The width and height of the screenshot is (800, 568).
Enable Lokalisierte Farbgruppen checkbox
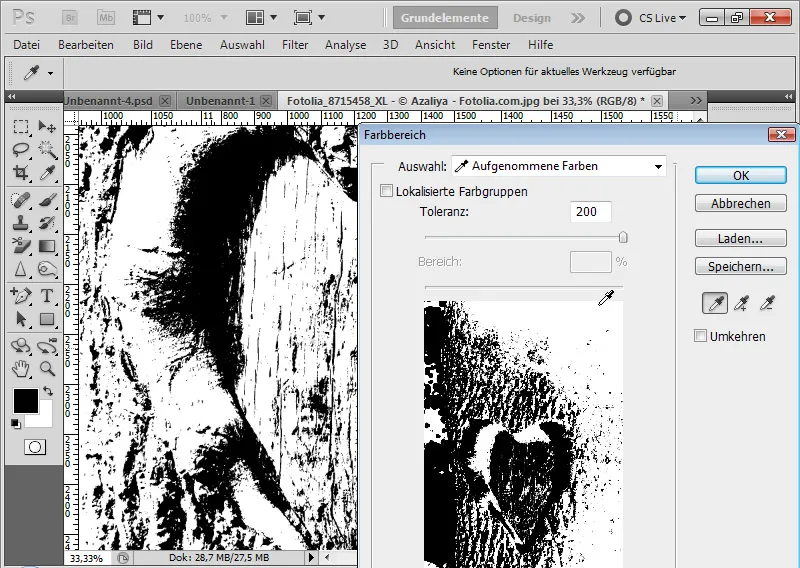point(386,191)
